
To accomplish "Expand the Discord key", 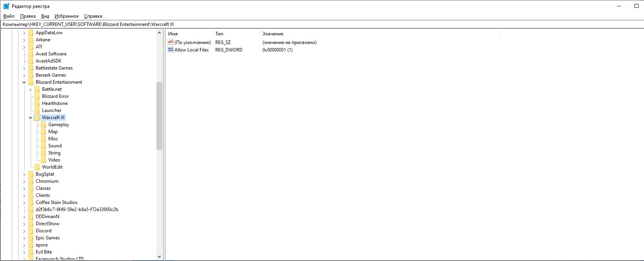I will coord(24,231).
